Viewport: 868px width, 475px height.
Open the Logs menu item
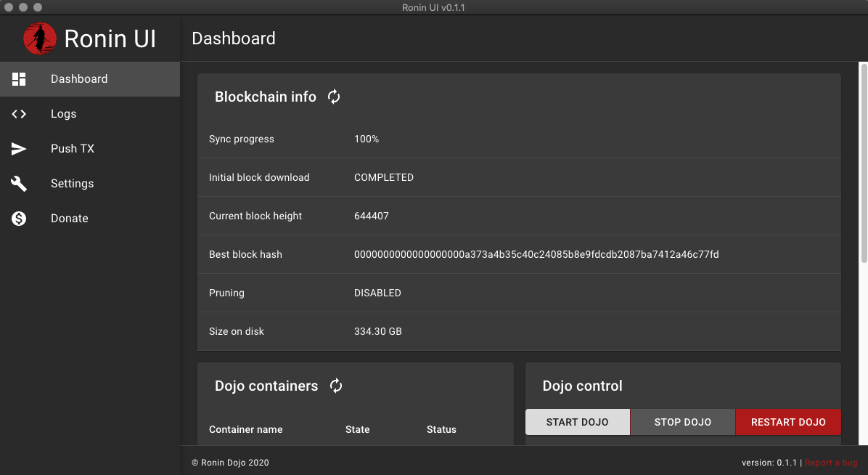pos(90,113)
